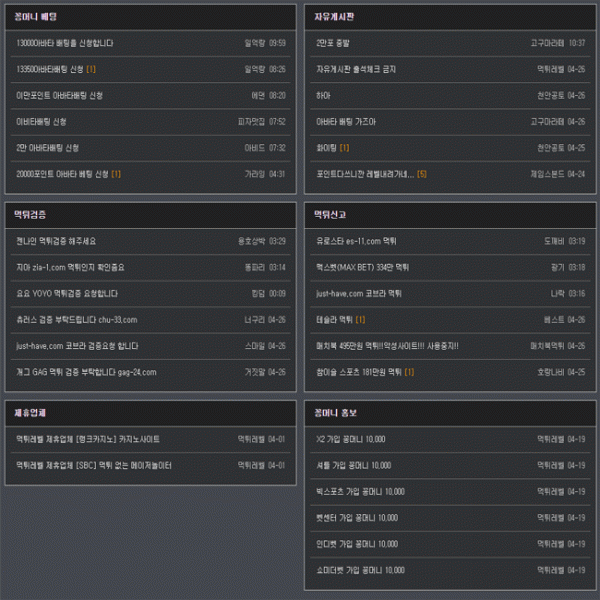
Task: Click comment count [5] on 포인트 post
Action: pos(422,174)
